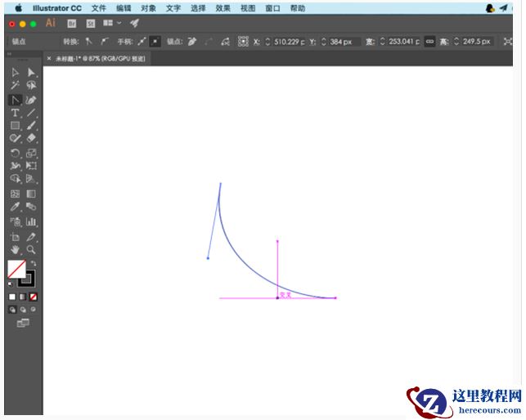526x420 pixels.
Task: Select the Perspective Grid tool
Action: coord(31,178)
